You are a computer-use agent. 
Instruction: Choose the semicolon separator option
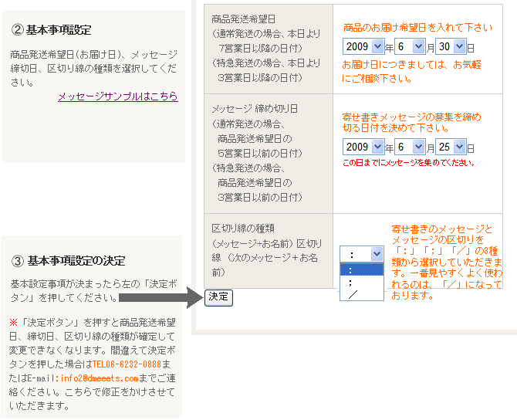coord(360,282)
